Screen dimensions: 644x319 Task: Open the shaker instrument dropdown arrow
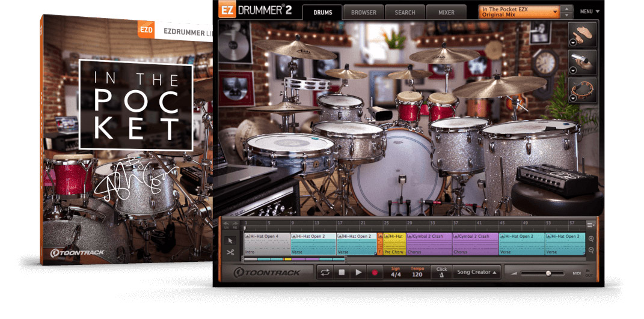tap(573, 70)
